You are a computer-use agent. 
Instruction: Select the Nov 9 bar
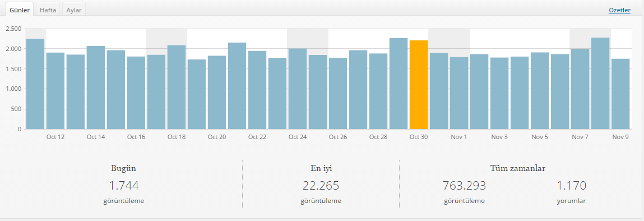pos(620,94)
